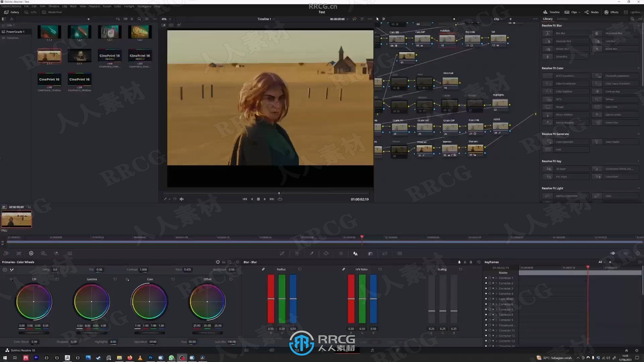The height and width of the screenshot is (362, 644).
Task: Open the Gallery panel
Action: [12, 12]
